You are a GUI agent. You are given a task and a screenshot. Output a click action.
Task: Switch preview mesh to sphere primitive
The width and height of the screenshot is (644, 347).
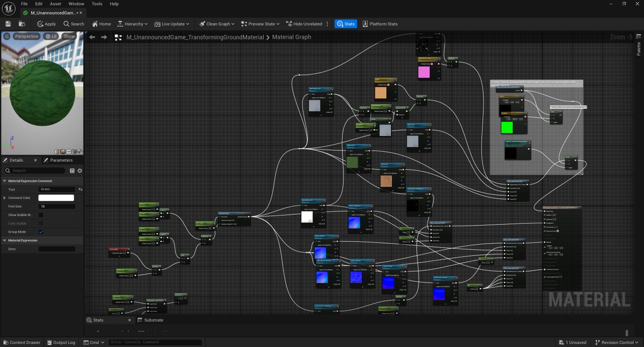point(63,151)
